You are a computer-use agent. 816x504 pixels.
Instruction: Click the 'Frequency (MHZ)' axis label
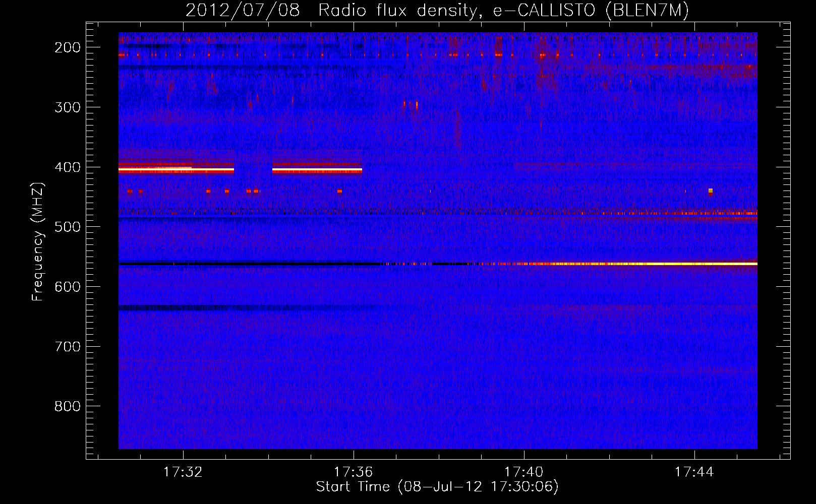38,241
